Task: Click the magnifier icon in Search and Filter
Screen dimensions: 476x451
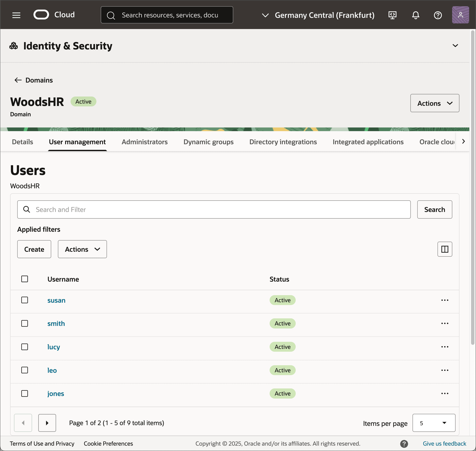Action: tap(27, 209)
